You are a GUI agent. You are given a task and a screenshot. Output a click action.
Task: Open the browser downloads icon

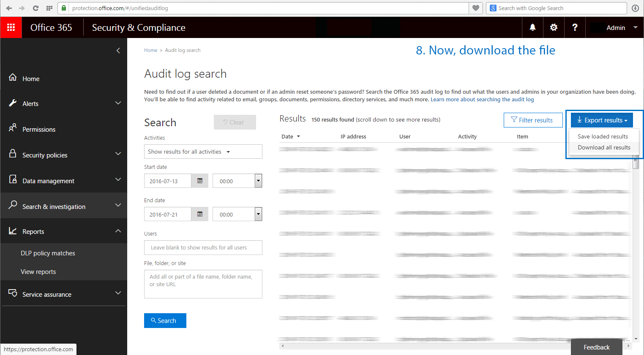pos(635,8)
